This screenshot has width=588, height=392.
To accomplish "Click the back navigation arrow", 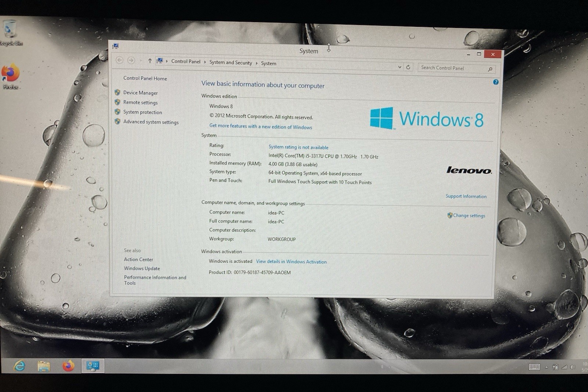I will (119, 60).
